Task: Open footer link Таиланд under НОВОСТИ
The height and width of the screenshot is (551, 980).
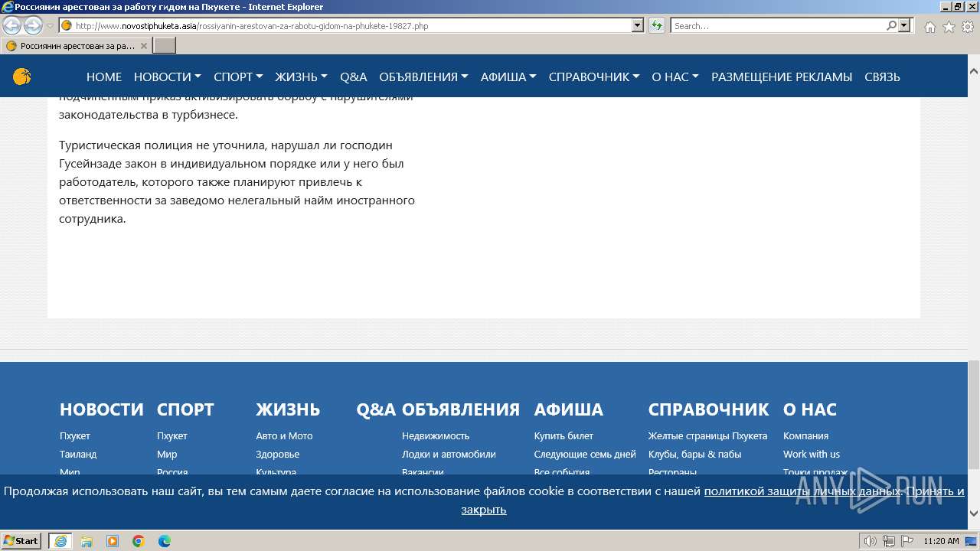Action: tap(78, 454)
